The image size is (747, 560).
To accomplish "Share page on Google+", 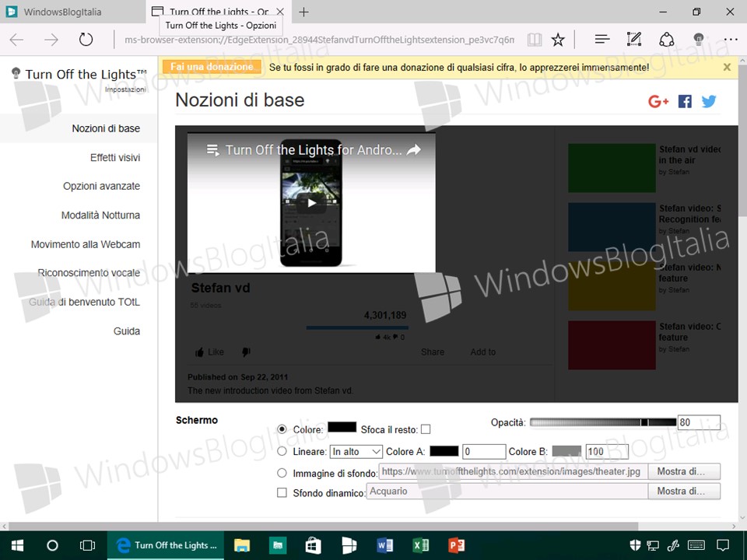I will [658, 101].
